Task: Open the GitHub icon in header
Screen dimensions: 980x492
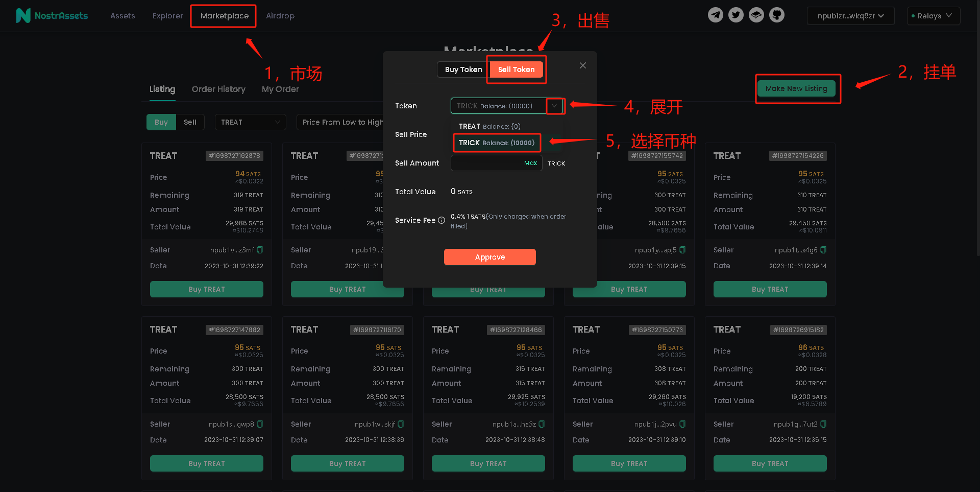Action: click(777, 15)
